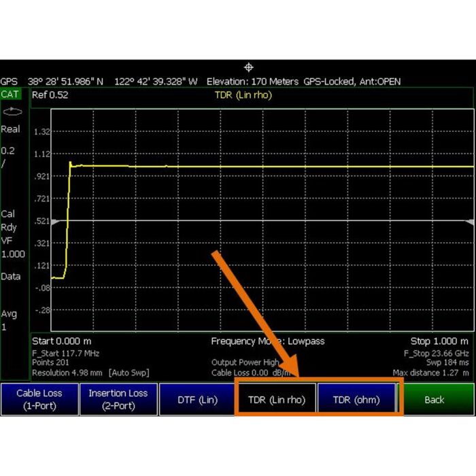Click the right reference level marker triangle

click(x=469, y=222)
